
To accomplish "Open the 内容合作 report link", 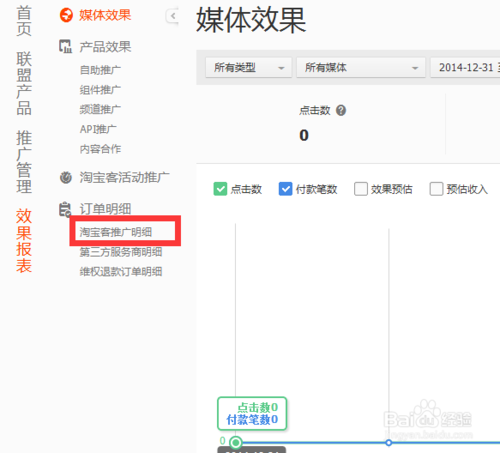I will tap(100, 149).
